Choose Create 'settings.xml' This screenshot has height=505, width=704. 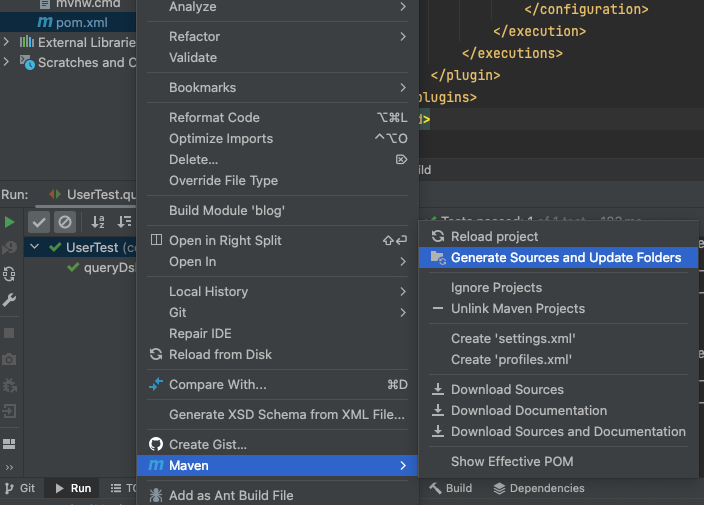pyautogui.click(x=558, y=338)
